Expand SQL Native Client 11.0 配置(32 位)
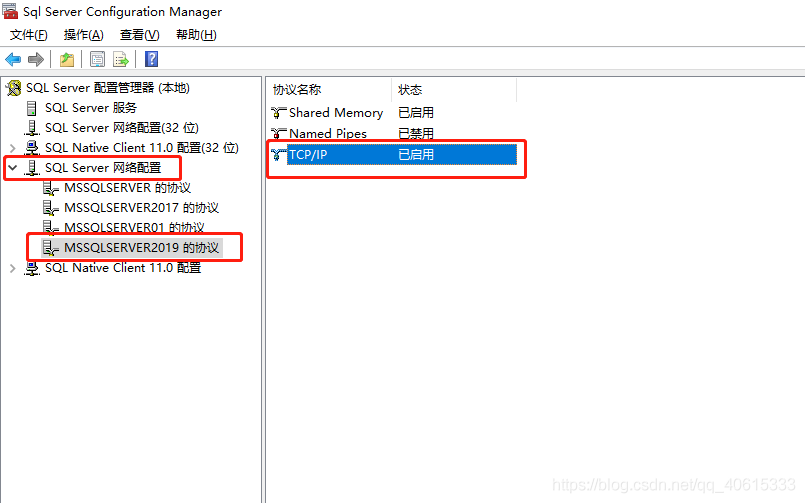This screenshot has width=805, height=503. pyautogui.click(x=12, y=148)
